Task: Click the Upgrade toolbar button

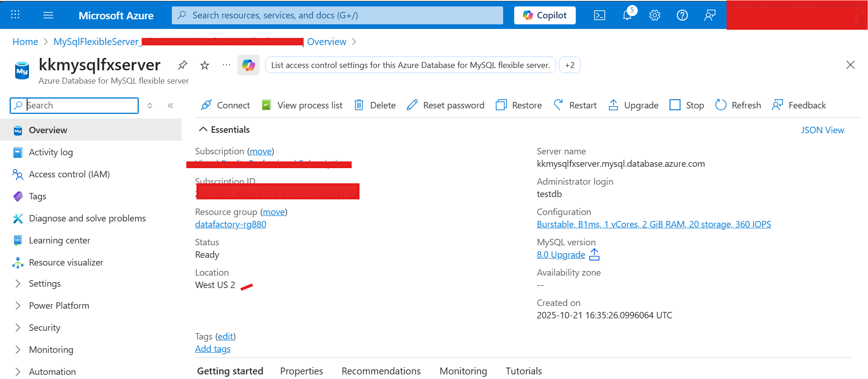Action: (x=633, y=105)
